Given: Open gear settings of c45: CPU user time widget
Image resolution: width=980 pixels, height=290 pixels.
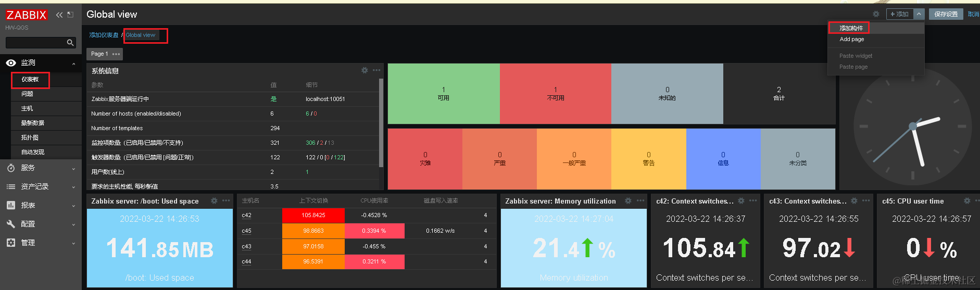Looking at the screenshot, I should 967,200.
